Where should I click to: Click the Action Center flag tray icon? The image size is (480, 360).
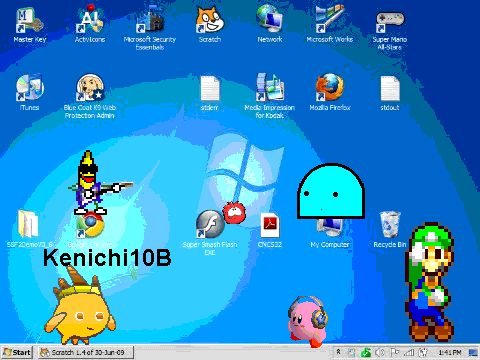click(x=394, y=352)
